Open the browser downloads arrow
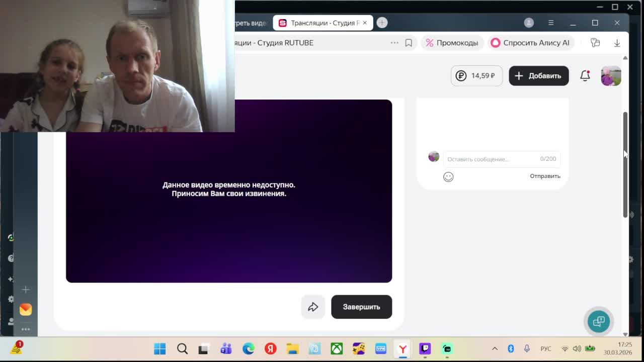Screen dimensions: 644x362 point(617,43)
